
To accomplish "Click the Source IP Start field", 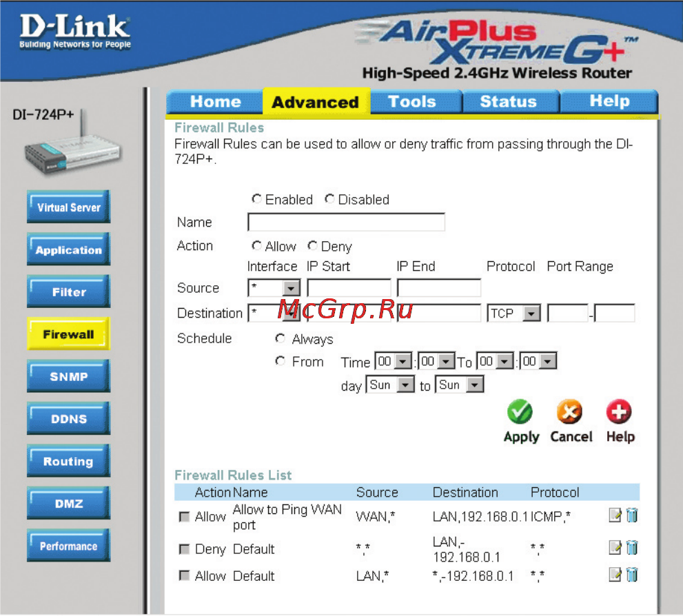I will tap(349, 288).
